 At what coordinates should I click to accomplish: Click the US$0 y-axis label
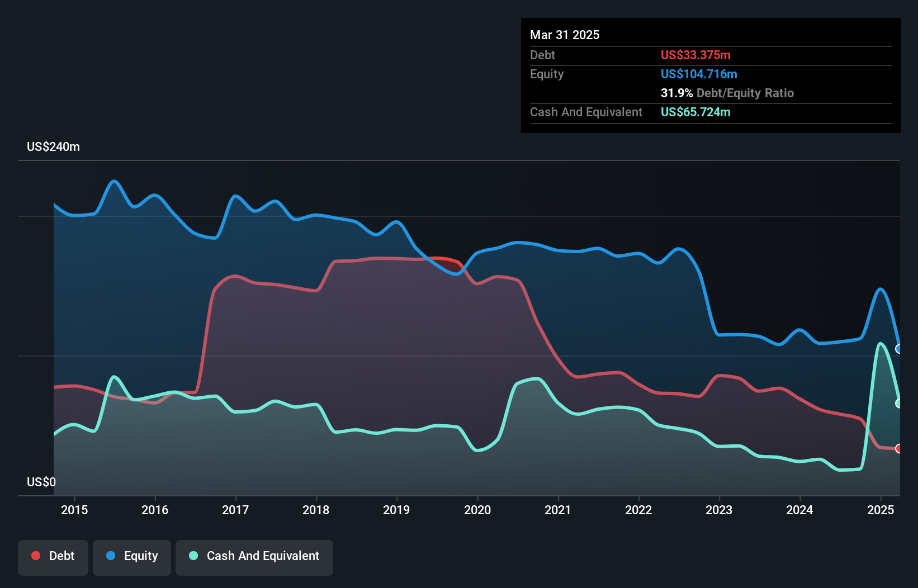click(x=41, y=482)
